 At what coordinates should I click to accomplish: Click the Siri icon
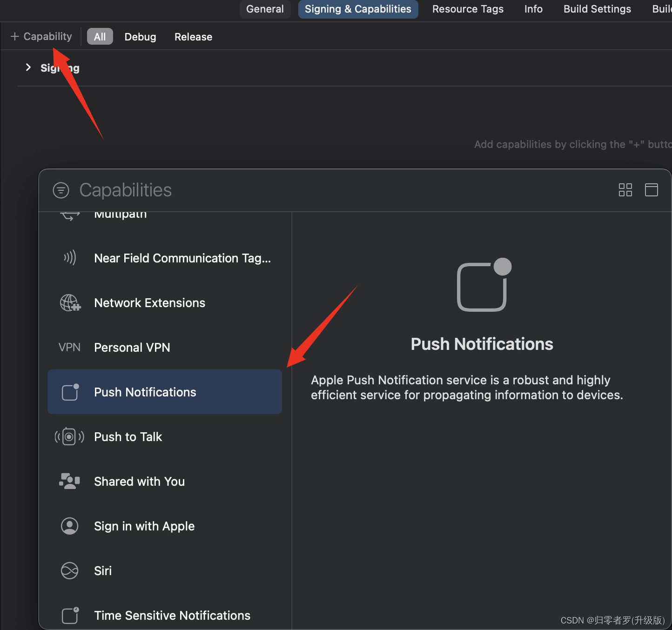coord(70,571)
